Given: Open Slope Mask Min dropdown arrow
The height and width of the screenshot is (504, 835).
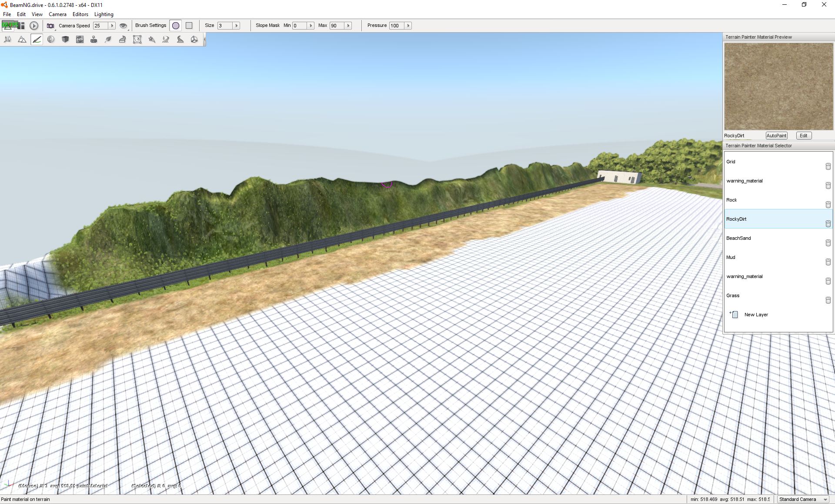Looking at the screenshot, I should pyautogui.click(x=311, y=26).
